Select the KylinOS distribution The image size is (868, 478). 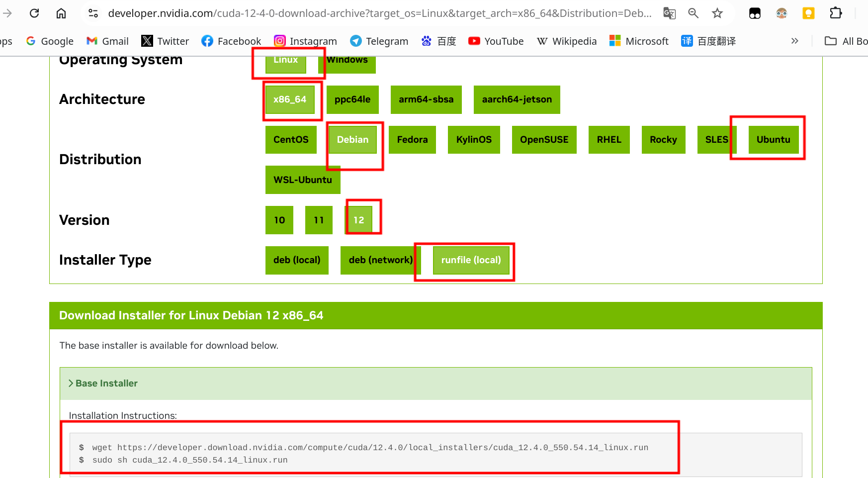coord(474,140)
